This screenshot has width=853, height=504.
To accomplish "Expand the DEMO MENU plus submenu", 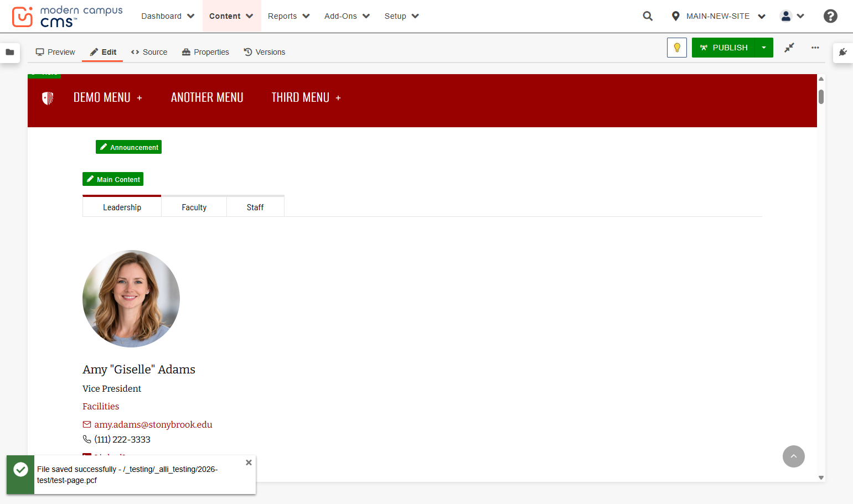I will click(x=139, y=98).
